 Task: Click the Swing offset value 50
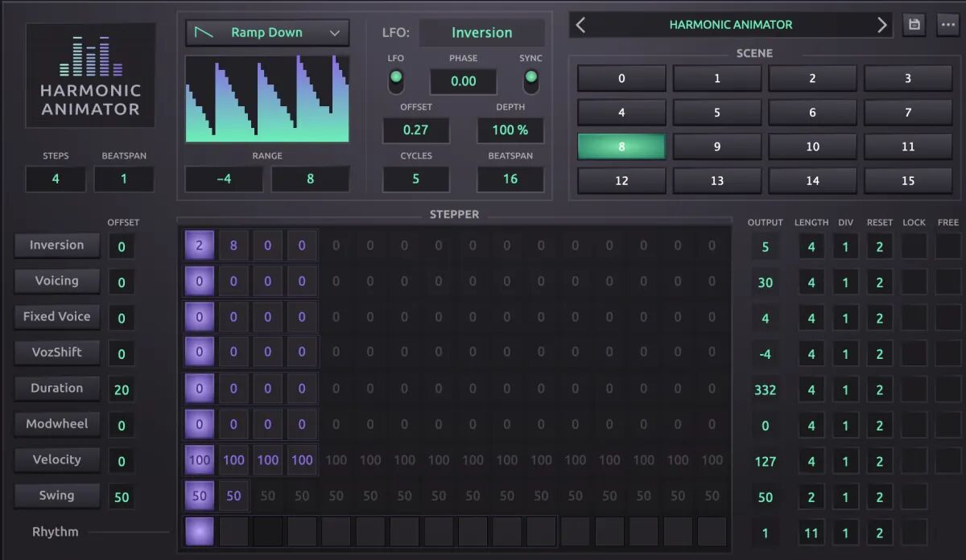coord(121,496)
